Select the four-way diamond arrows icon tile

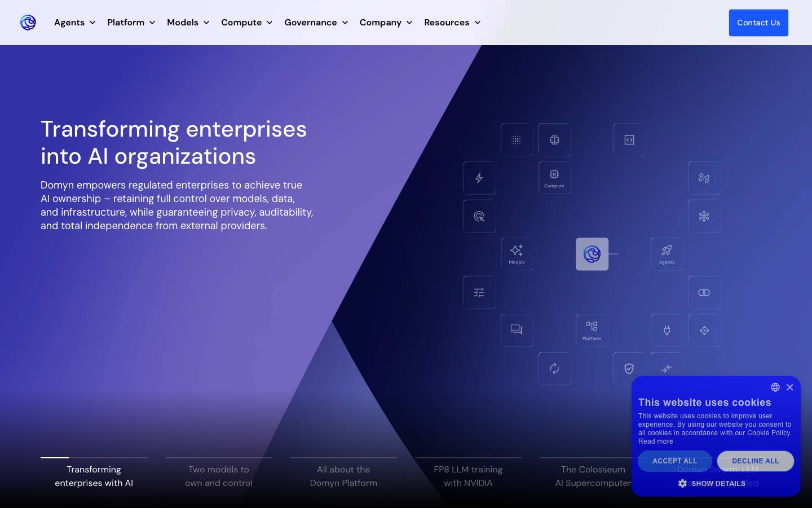(704, 330)
